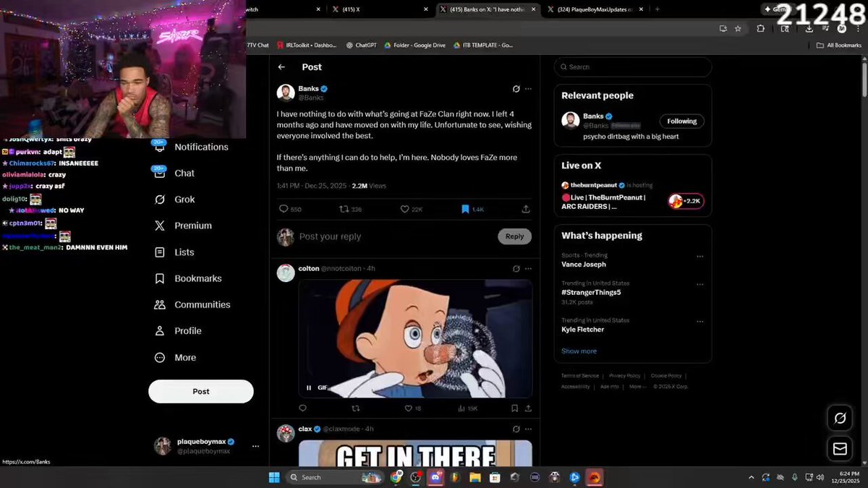
Task: Open Discord from the taskbar
Action: 435,477
